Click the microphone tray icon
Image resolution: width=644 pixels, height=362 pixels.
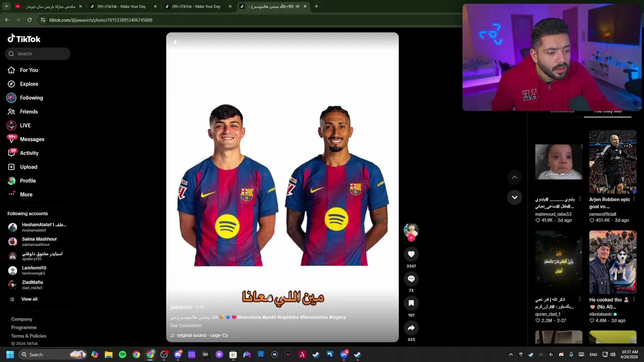tap(571, 354)
